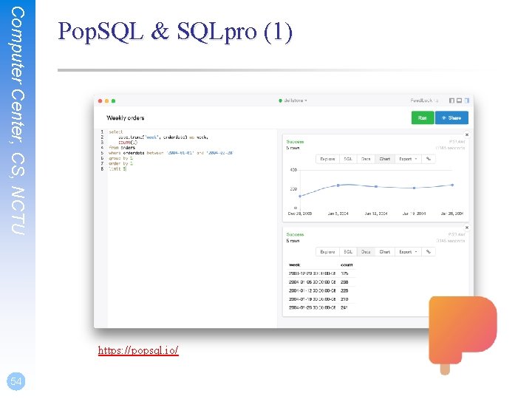Viewport: 532px width, 399px height.
Task: Click chart data point at Dec 29, 2003
Action: [299, 196]
